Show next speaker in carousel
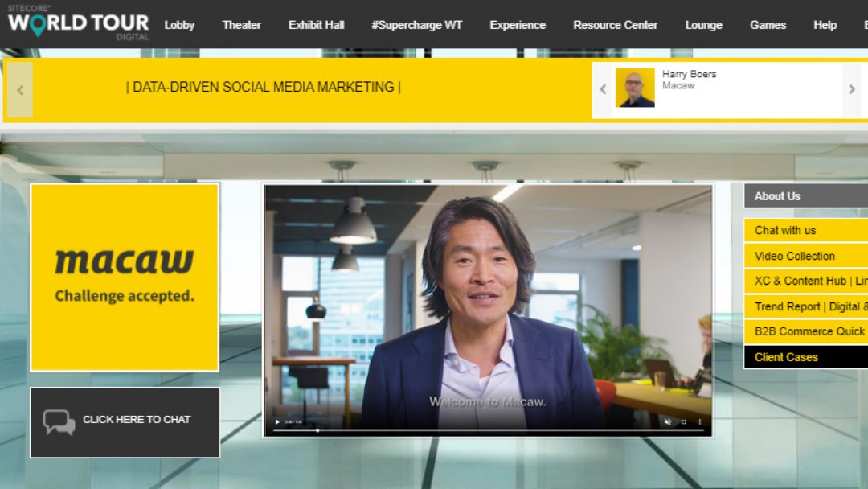Image resolution: width=868 pixels, height=489 pixels. [x=851, y=88]
